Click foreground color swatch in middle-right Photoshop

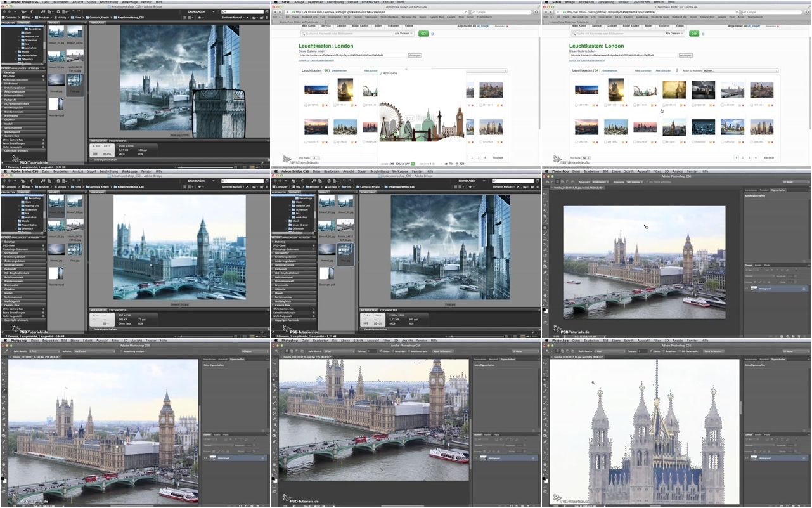(x=544, y=309)
